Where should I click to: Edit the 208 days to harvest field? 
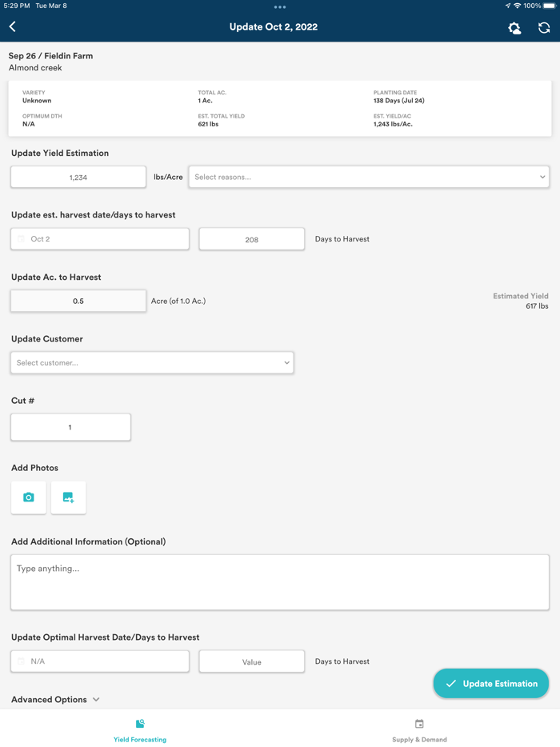[252, 239]
